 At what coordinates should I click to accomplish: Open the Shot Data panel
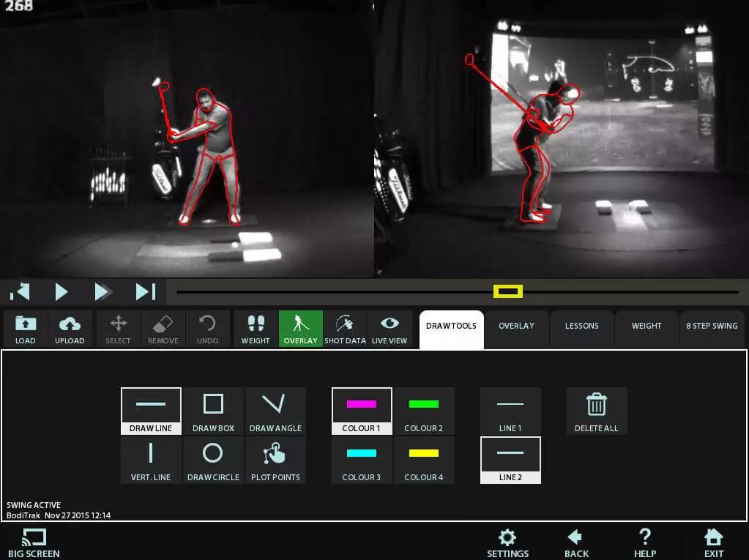pos(345,329)
